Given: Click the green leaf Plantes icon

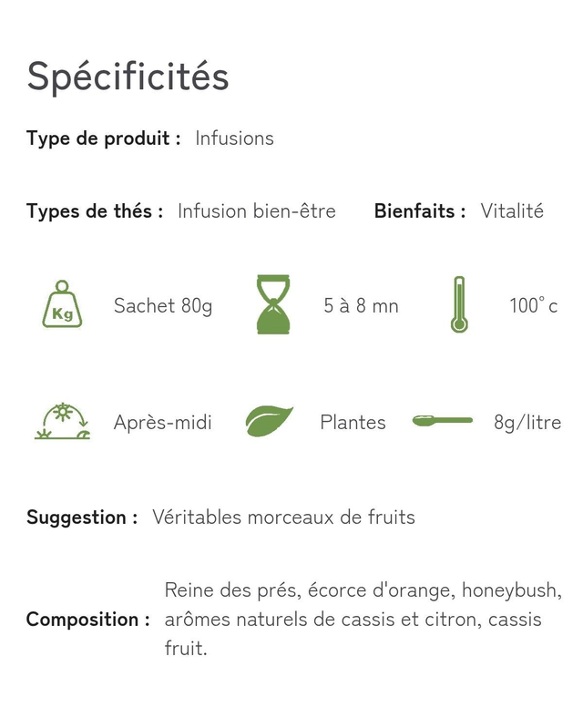Looking at the screenshot, I should click(x=270, y=421).
